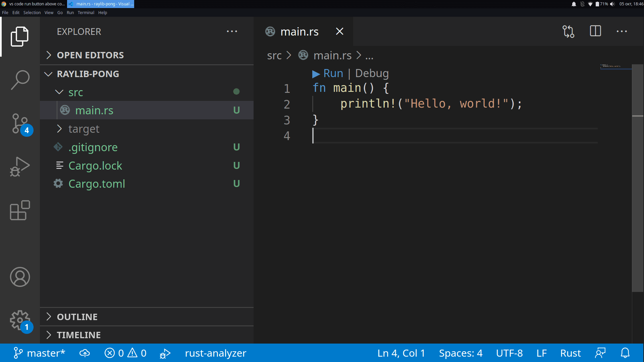
Task: Open editor More Actions ellipsis
Action: coord(622,31)
